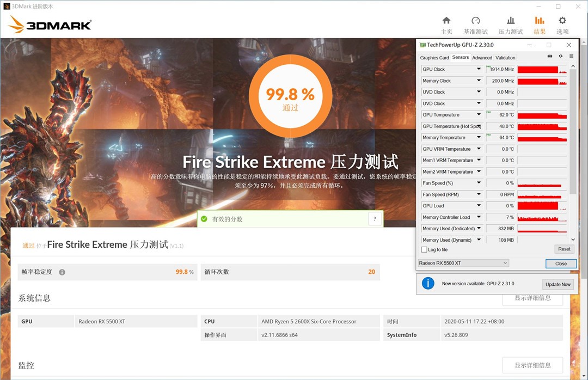
Task: Switch to the Advanced tab
Action: [x=482, y=57]
